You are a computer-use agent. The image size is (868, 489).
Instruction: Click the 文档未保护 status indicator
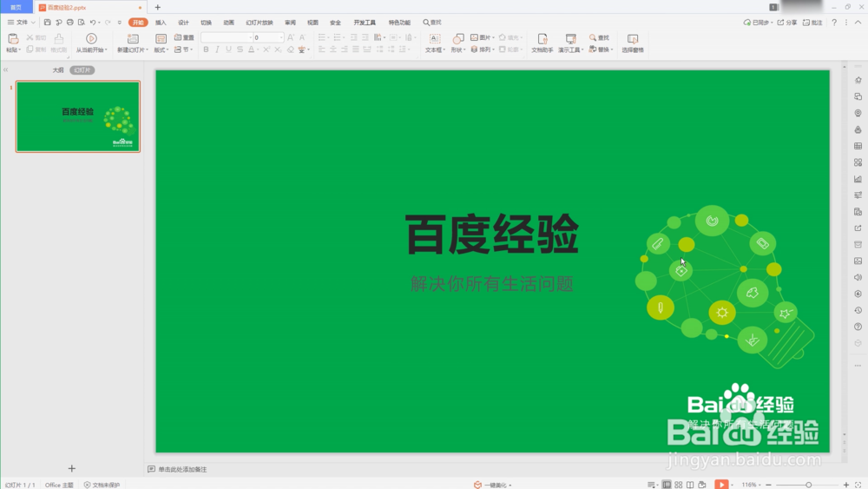pos(102,486)
